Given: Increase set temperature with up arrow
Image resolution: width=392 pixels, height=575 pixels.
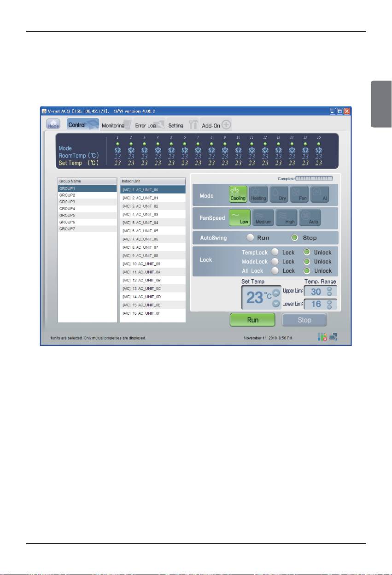Looking at the screenshot, I should coord(276,293).
